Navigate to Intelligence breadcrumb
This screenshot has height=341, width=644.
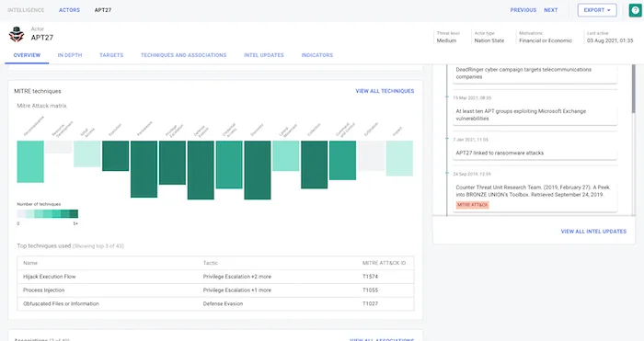(26, 10)
